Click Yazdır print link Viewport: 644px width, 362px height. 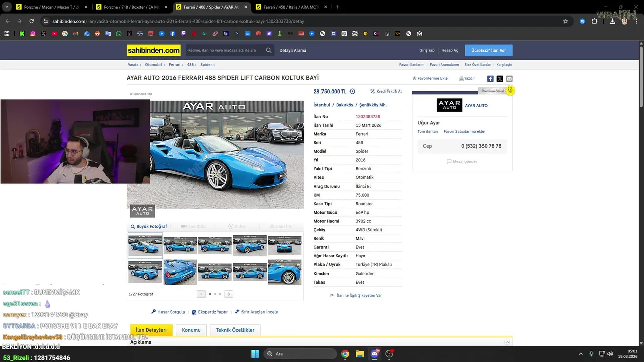pos(467,79)
